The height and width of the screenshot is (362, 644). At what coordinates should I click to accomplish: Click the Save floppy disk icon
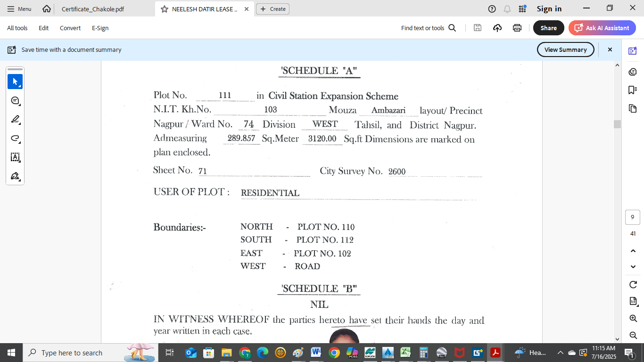point(478,28)
